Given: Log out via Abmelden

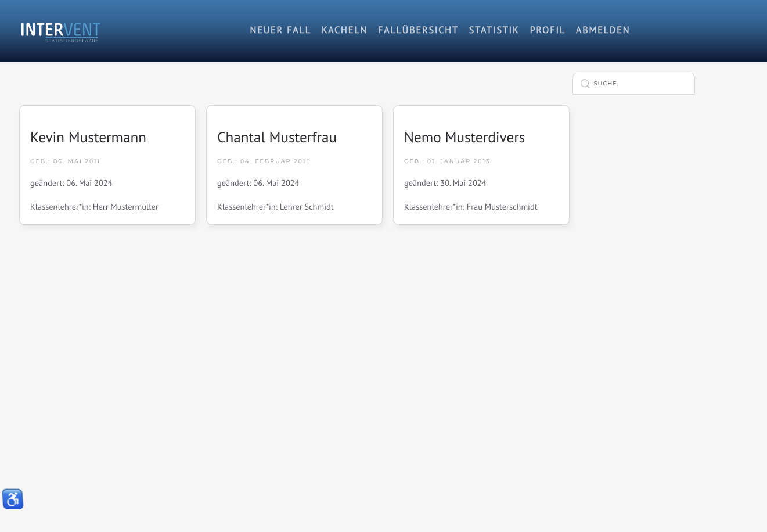Looking at the screenshot, I should point(602,30).
